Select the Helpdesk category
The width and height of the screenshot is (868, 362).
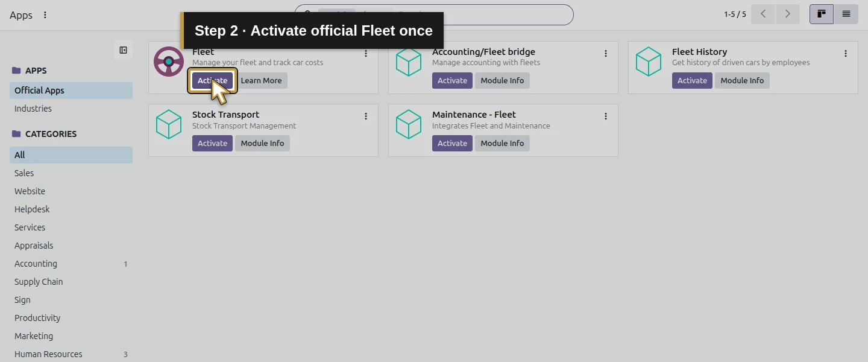pos(71,209)
